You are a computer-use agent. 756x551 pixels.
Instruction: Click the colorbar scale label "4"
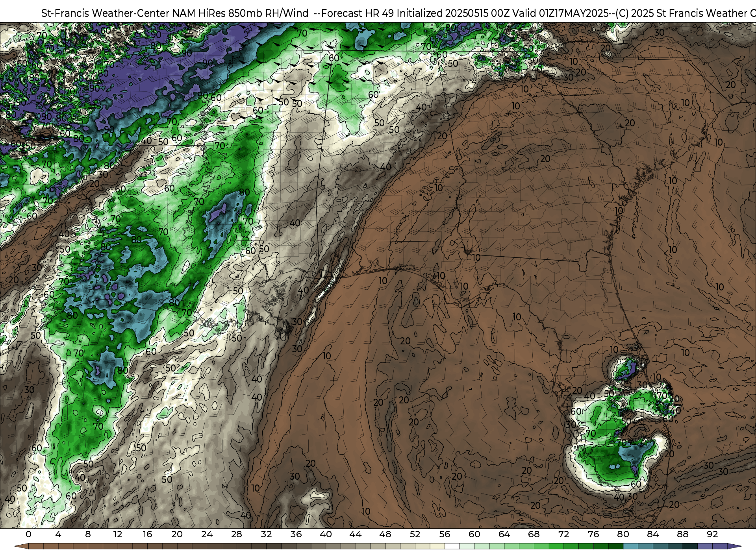(x=58, y=534)
